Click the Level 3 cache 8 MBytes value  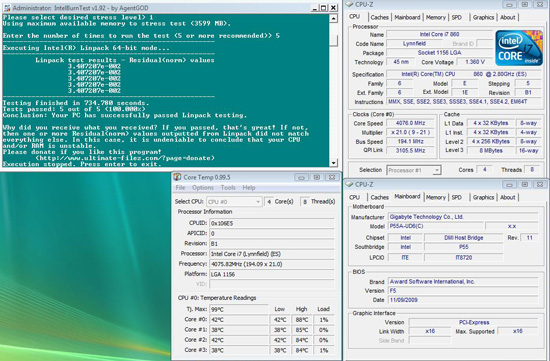(x=490, y=151)
